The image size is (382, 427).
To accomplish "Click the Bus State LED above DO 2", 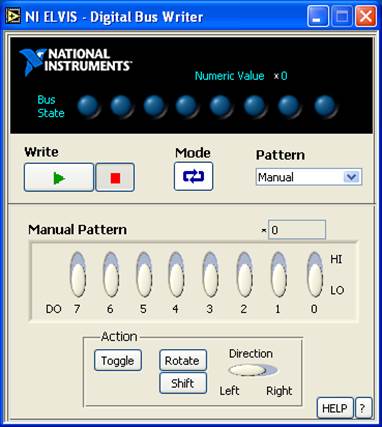I will tap(255, 106).
